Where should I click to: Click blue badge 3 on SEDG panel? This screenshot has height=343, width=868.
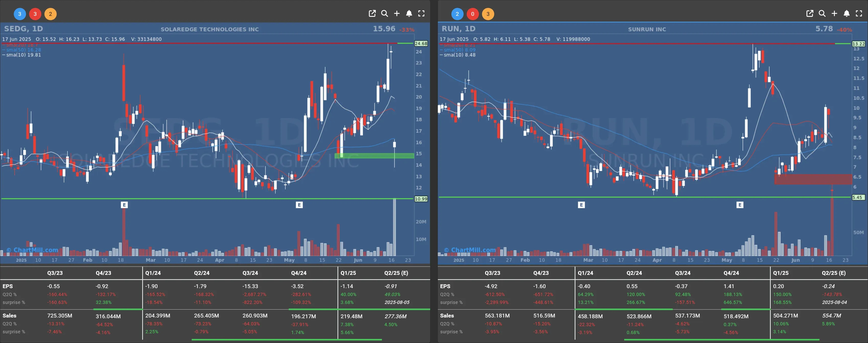coord(20,14)
